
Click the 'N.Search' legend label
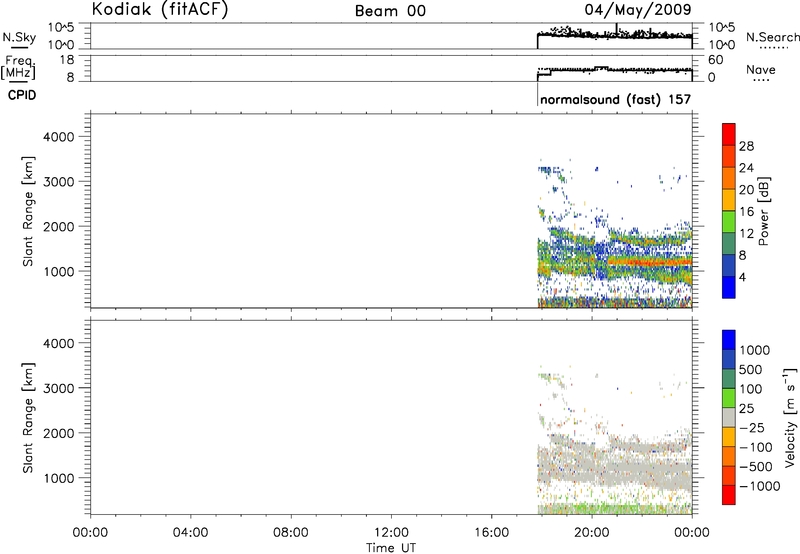pyautogui.click(x=772, y=37)
